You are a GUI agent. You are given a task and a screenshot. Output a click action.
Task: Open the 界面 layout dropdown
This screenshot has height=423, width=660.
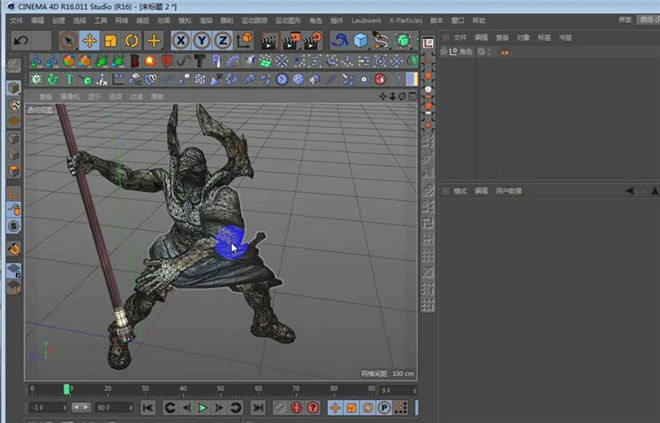pyautogui.click(x=649, y=20)
